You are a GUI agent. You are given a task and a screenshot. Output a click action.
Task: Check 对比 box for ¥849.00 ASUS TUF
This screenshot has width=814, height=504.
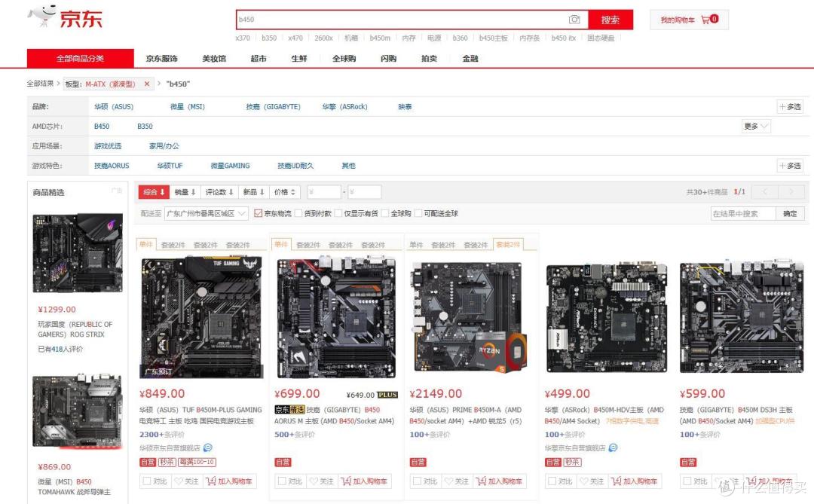coord(147,481)
